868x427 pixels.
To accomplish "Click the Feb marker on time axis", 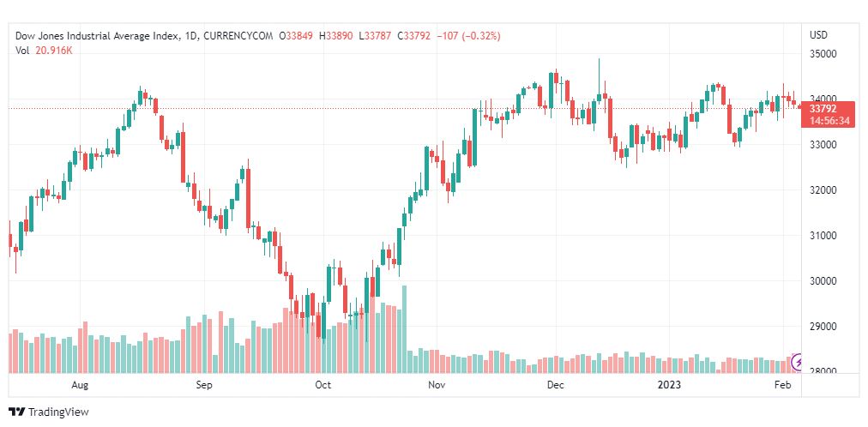I will [781, 386].
